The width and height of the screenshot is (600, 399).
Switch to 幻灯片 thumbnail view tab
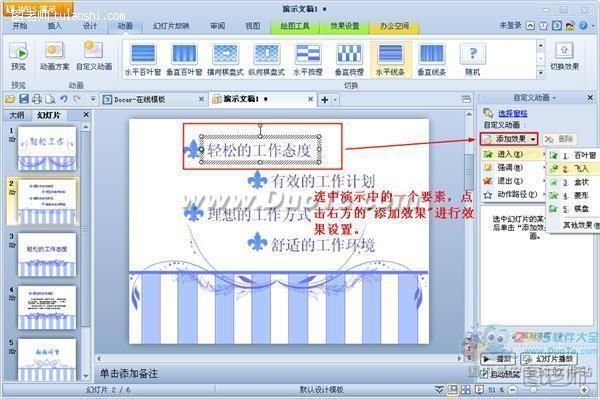coord(49,115)
